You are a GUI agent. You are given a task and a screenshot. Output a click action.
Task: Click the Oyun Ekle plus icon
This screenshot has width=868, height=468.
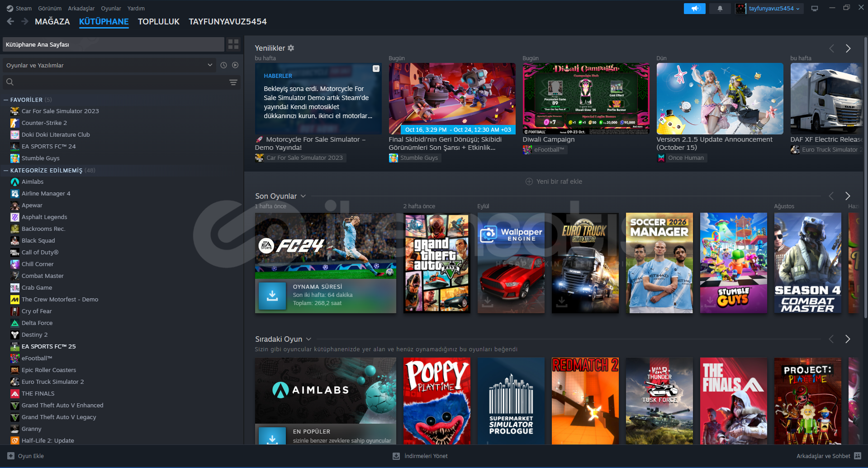11,456
